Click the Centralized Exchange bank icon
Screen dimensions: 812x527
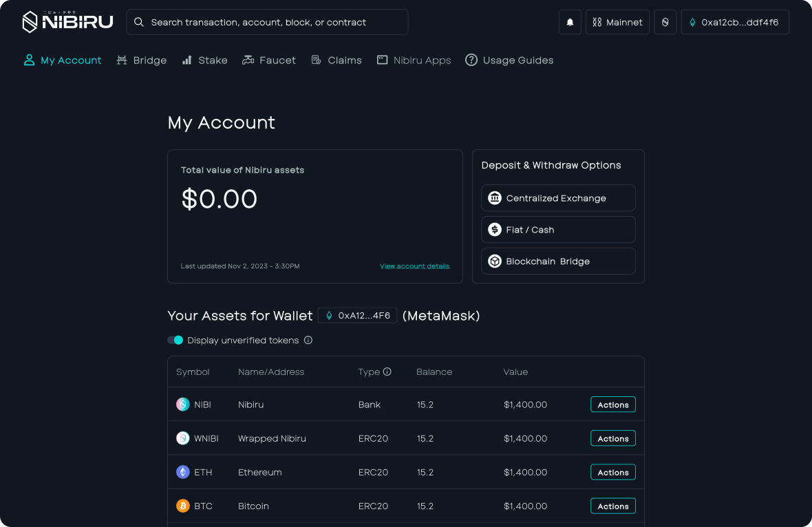point(495,197)
